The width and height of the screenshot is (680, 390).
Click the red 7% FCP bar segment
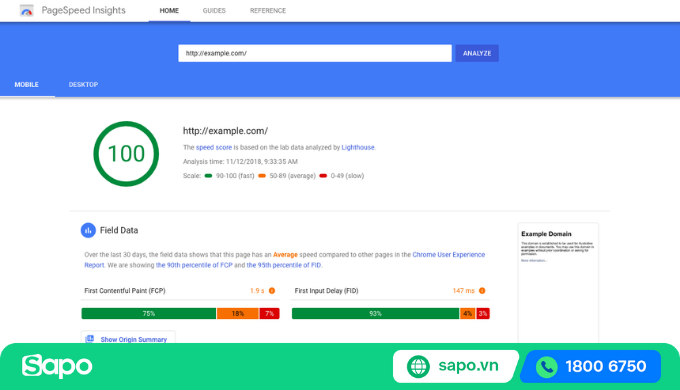(269, 314)
